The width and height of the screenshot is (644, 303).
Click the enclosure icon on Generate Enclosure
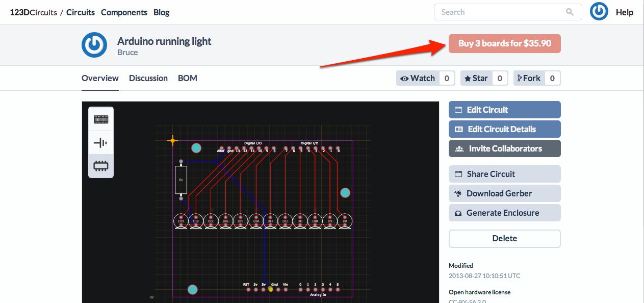click(457, 213)
